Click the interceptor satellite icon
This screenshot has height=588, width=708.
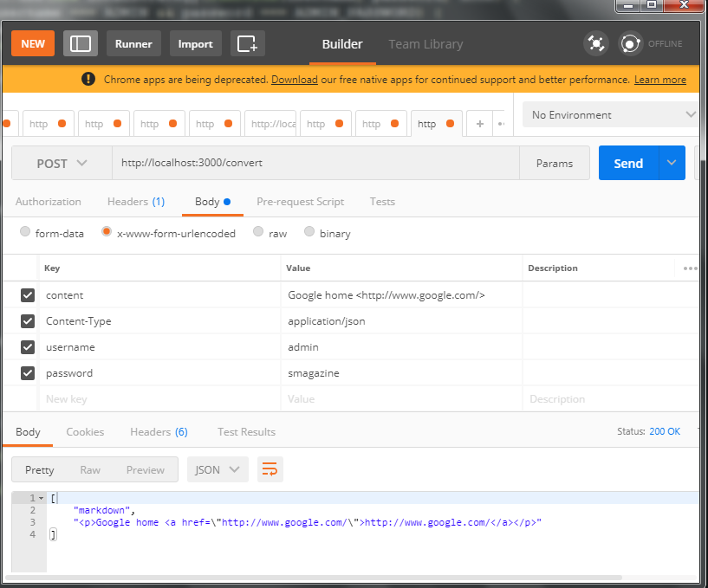[x=596, y=44]
